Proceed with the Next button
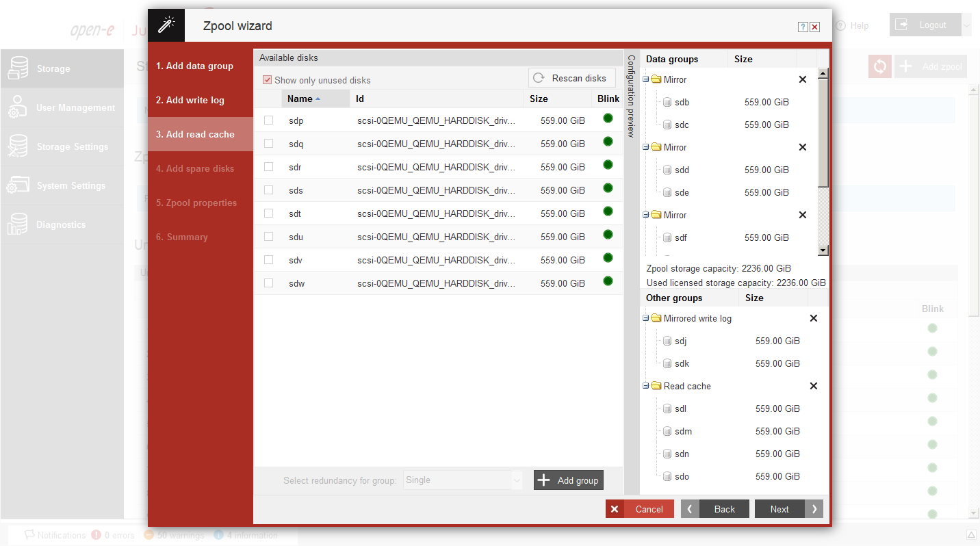980x546 pixels. click(789, 509)
